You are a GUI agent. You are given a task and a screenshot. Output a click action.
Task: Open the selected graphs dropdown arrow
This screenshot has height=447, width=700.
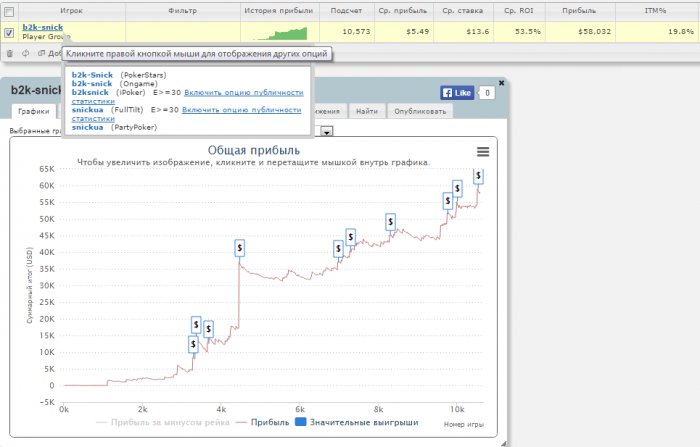coord(327,132)
